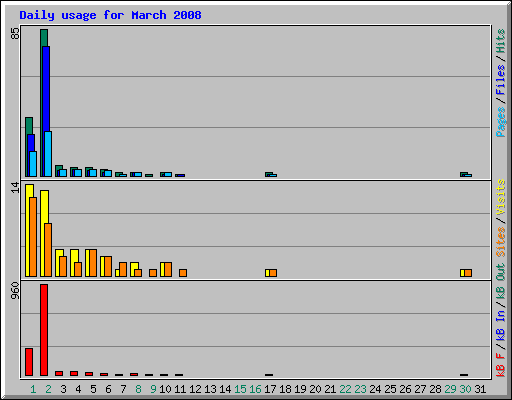Click day 28 on the x-axis
The height and width of the screenshot is (400, 512).
pyautogui.click(x=435, y=389)
